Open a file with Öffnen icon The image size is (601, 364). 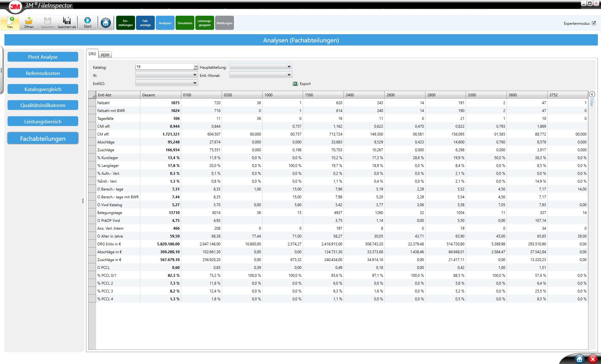point(29,23)
